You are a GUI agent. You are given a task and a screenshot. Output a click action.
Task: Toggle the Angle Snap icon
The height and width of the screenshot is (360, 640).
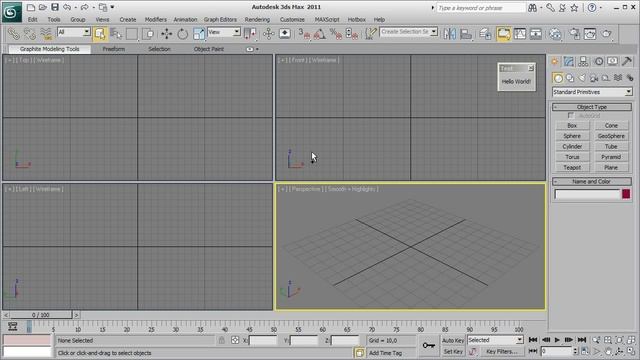coord(320,33)
